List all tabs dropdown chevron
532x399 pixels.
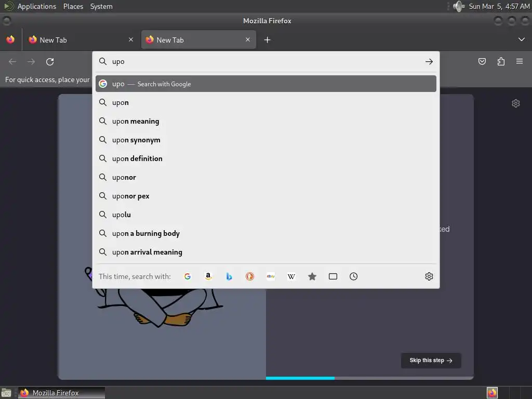pyautogui.click(x=522, y=39)
